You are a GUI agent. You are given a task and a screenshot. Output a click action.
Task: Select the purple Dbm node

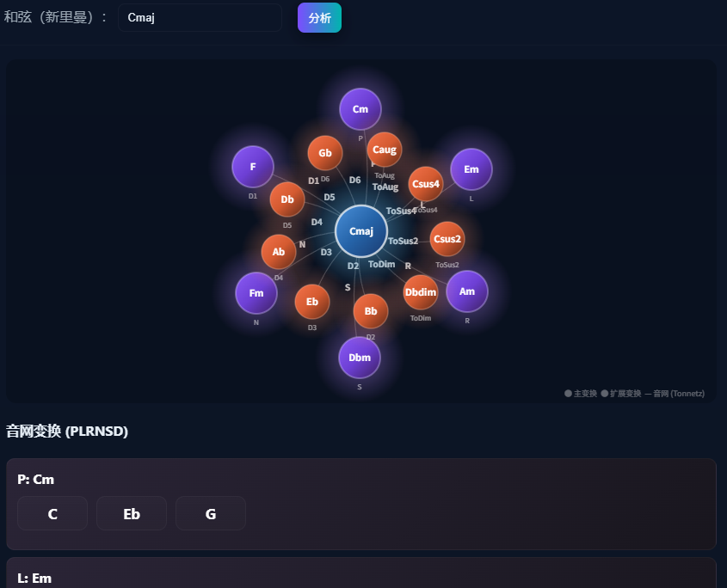point(360,358)
